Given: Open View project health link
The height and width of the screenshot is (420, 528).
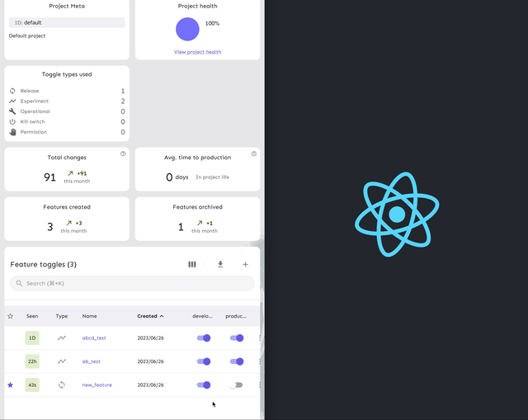Looking at the screenshot, I should [x=198, y=52].
